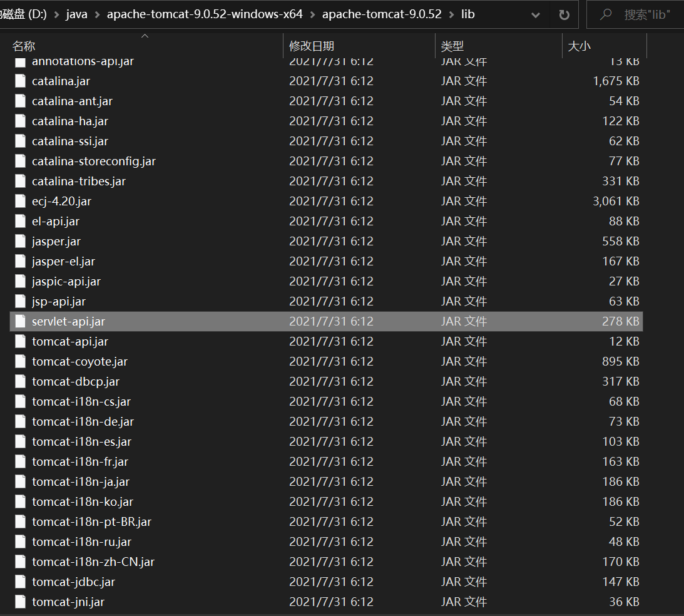
Task: Click the file icon of el-api.jar
Action: [20, 222]
